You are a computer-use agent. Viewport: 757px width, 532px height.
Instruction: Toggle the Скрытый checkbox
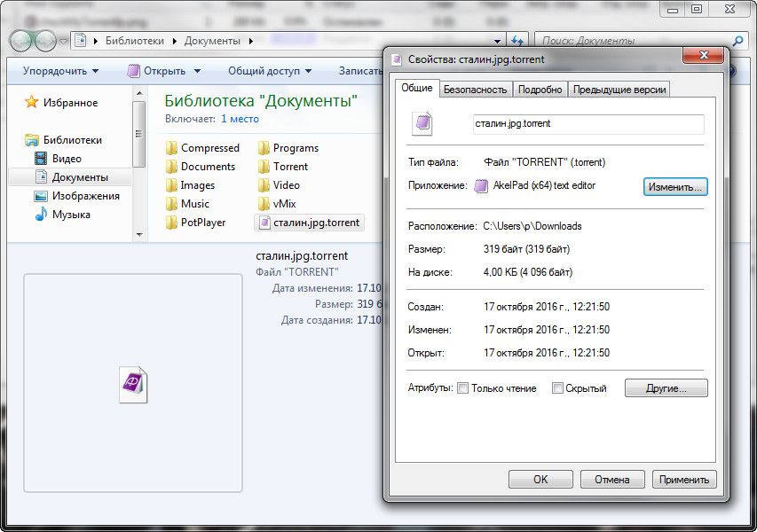[557, 387]
